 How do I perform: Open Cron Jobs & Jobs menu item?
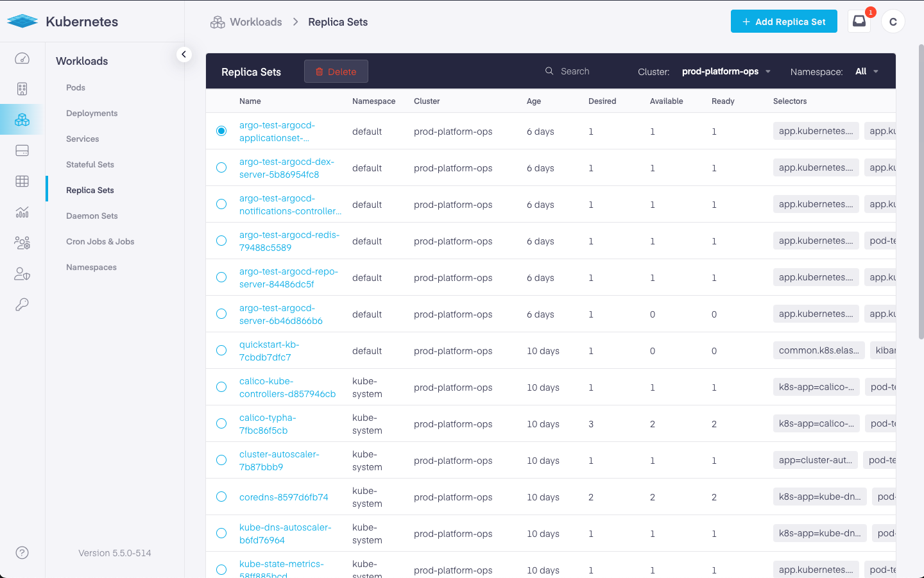(100, 241)
